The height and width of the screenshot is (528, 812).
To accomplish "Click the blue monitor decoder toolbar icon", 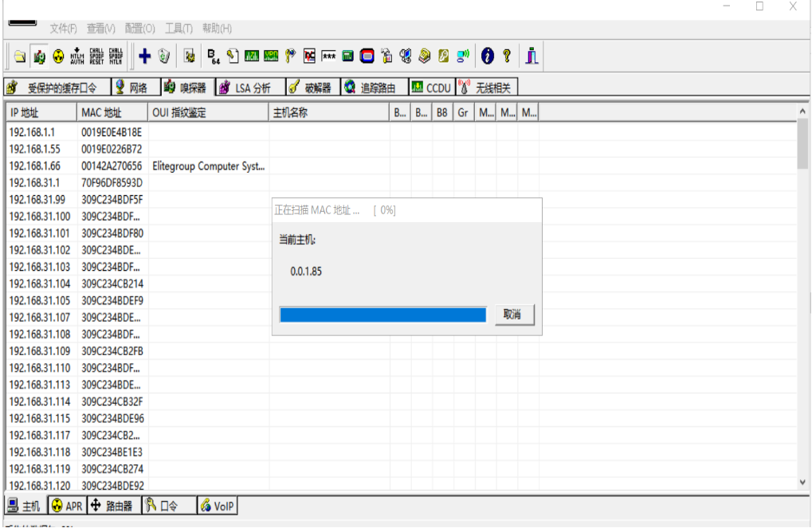I will click(x=406, y=56).
